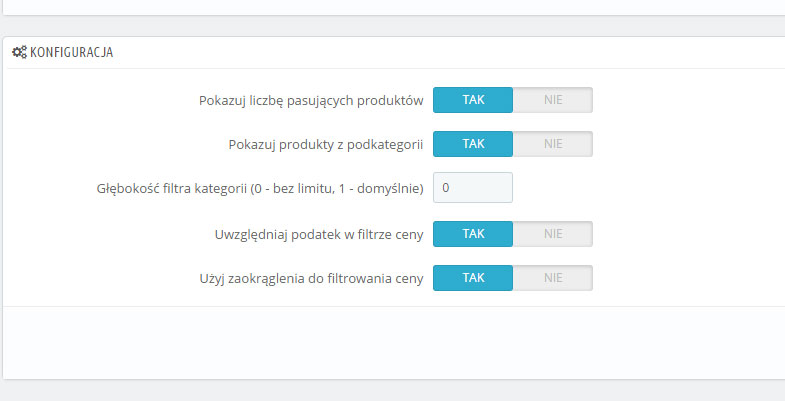
Task: Switch Pokazuj produkty z podkategorii to TAK
Action: tap(473, 144)
